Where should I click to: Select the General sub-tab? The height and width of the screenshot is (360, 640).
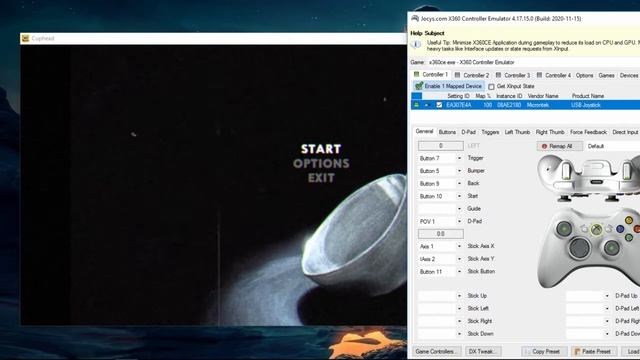[424, 131]
